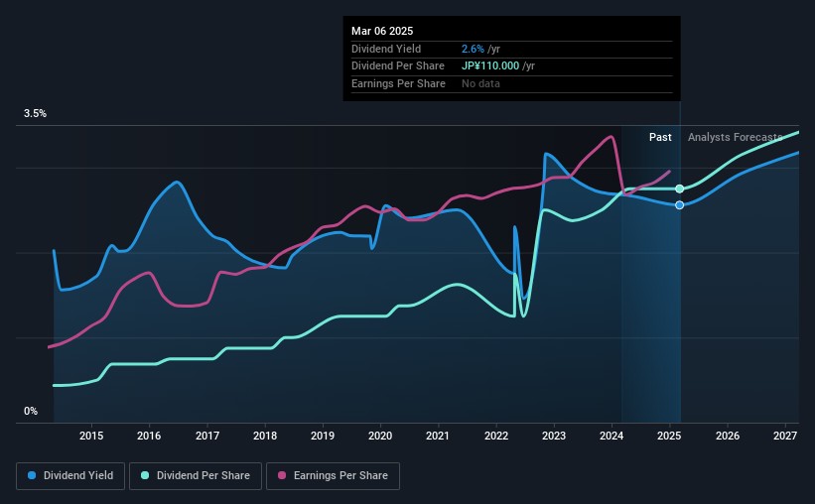The image size is (815, 504).
Task: Click the 2.6% yield value in tooltip
Action: click(473, 49)
